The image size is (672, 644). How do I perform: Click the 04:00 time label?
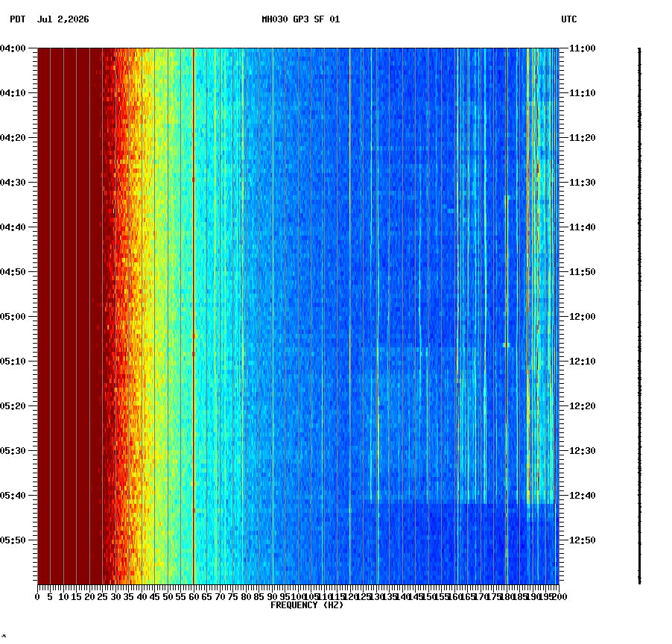click(x=13, y=48)
